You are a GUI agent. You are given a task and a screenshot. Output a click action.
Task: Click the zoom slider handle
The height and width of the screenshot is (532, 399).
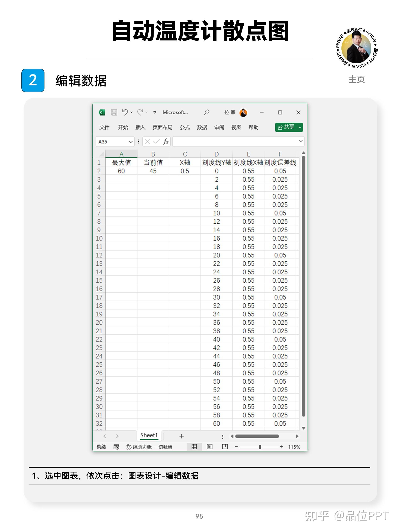point(260,447)
